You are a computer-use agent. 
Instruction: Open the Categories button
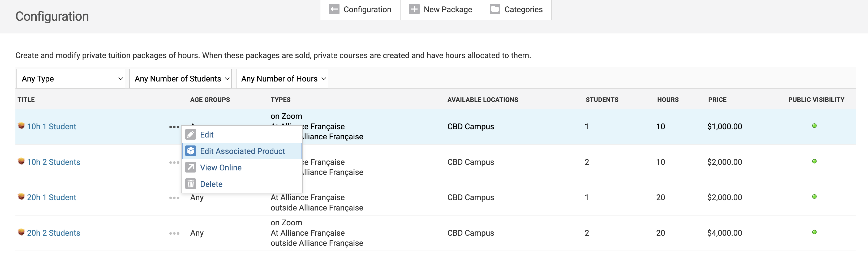516,10
